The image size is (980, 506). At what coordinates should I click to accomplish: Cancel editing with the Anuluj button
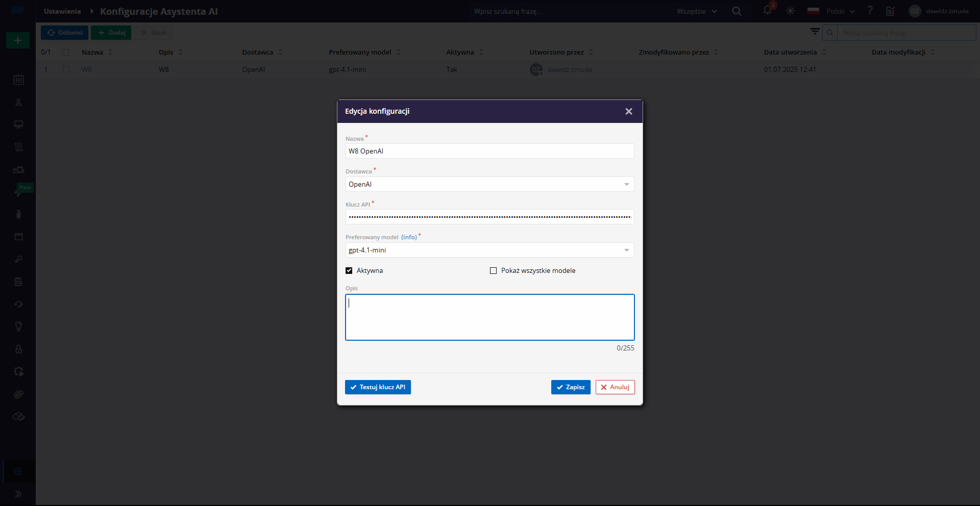click(x=615, y=387)
